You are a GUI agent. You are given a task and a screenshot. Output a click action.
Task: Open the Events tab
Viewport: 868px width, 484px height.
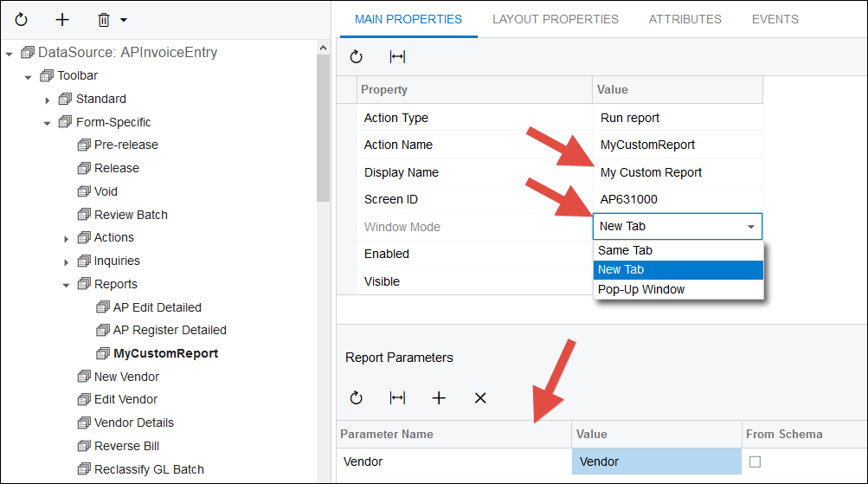click(x=775, y=19)
